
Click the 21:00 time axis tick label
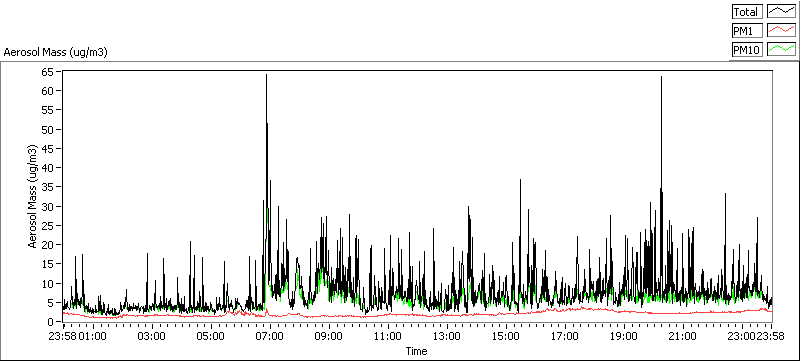683,337
